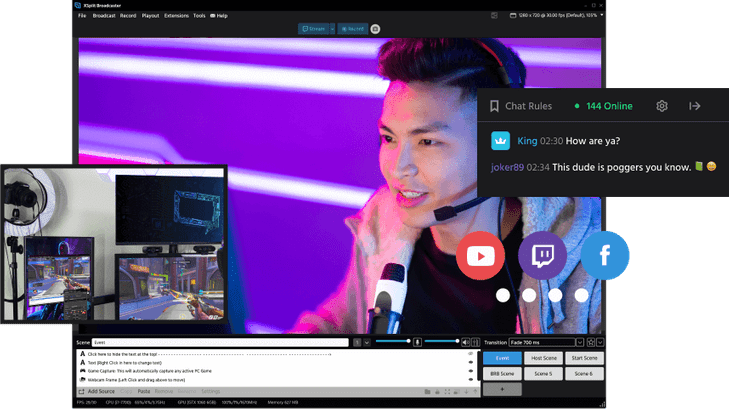Viewport: 729px width, 409px height.
Task: Toggle visibility of 'Click here to hide the text' source
Action: [471, 354]
